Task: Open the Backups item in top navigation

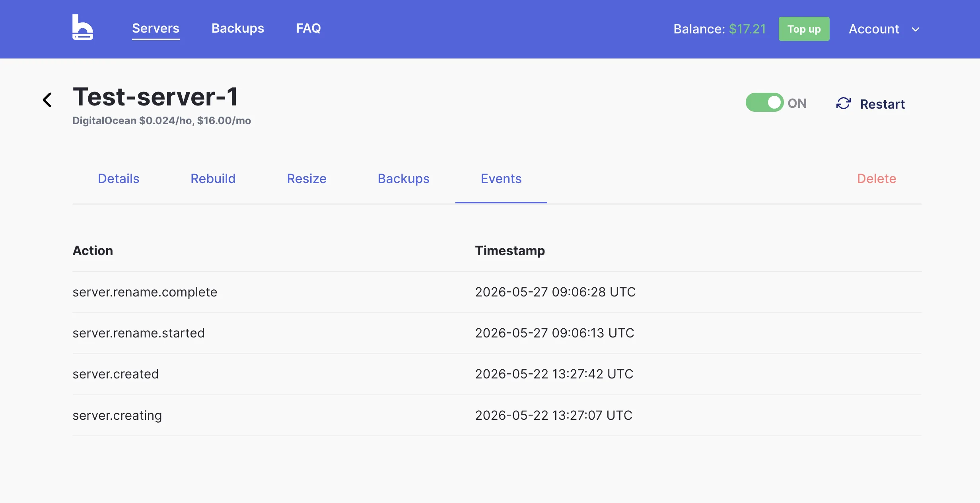Action: click(237, 28)
